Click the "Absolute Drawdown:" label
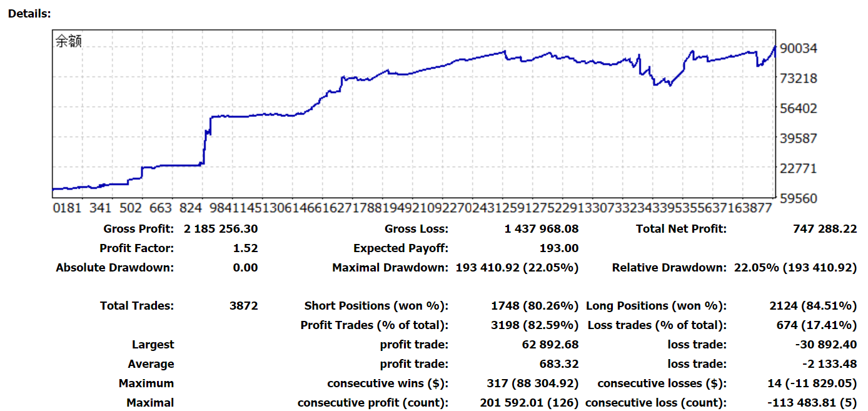This screenshot has width=868, height=411. pos(115,268)
